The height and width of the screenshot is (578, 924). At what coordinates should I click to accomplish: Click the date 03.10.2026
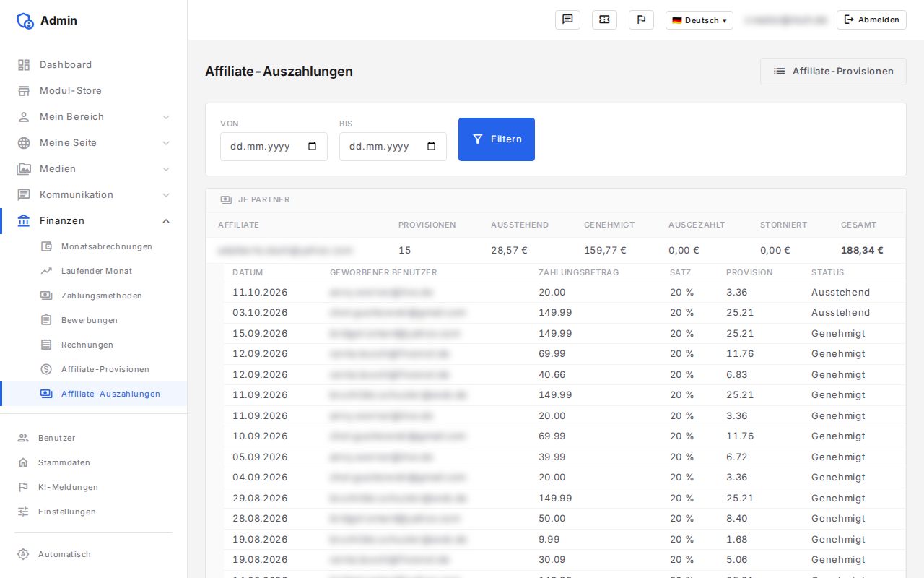pyautogui.click(x=260, y=313)
